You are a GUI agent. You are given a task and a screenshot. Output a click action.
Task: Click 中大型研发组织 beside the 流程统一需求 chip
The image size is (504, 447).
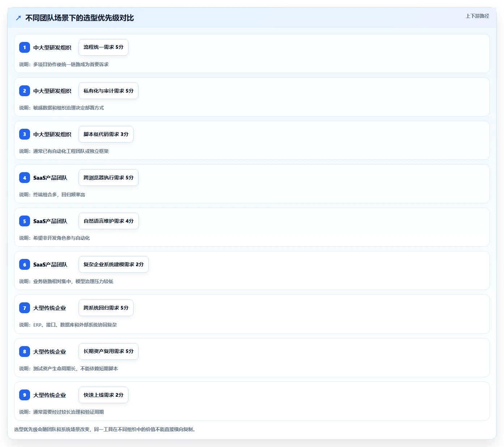pyautogui.click(x=52, y=47)
